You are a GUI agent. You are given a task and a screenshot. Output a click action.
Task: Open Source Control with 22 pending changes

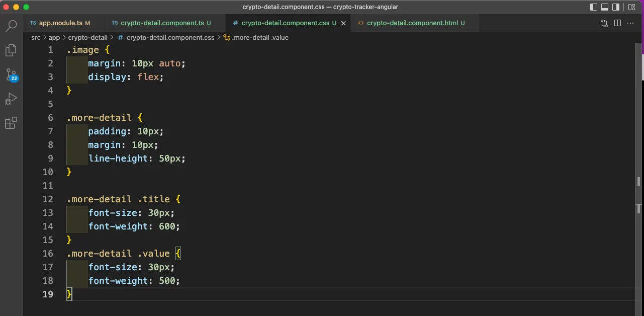pyautogui.click(x=11, y=75)
